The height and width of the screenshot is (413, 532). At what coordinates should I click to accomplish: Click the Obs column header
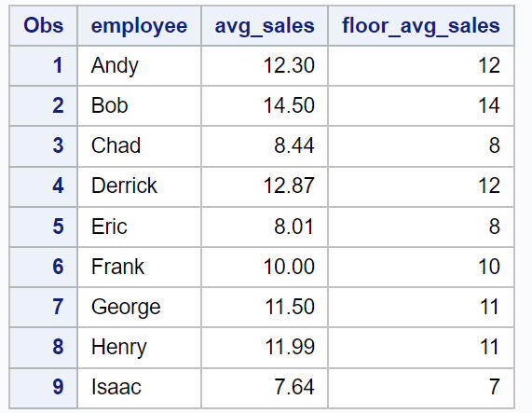44,25
